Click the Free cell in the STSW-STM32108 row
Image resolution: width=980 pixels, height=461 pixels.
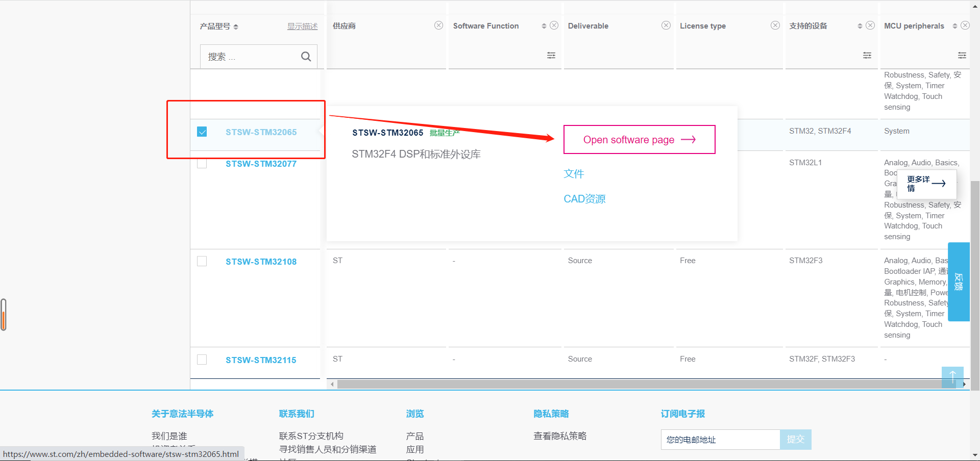688,261
